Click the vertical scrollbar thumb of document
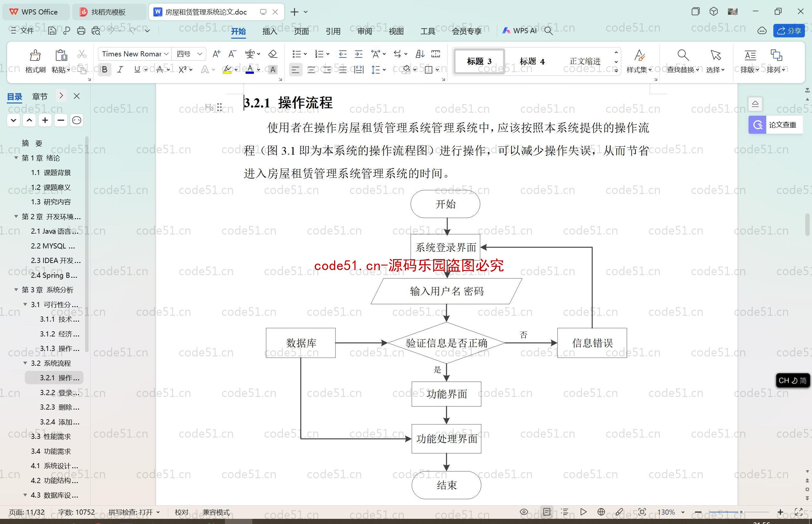 point(807,225)
